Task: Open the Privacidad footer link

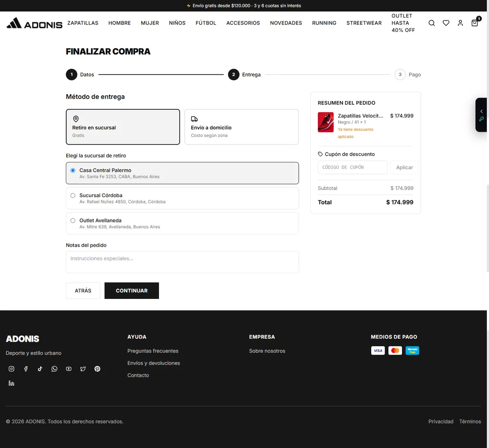Action: pos(441,421)
